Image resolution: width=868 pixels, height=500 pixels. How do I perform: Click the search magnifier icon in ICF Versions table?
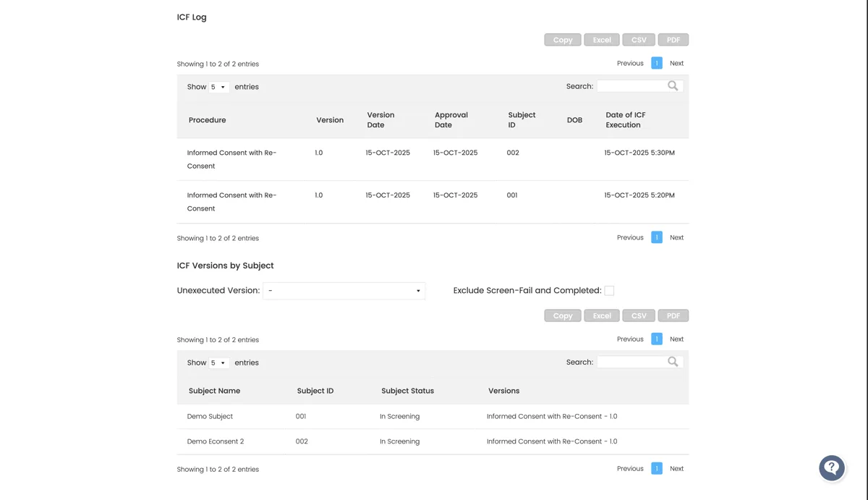pyautogui.click(x=673, y=361)
